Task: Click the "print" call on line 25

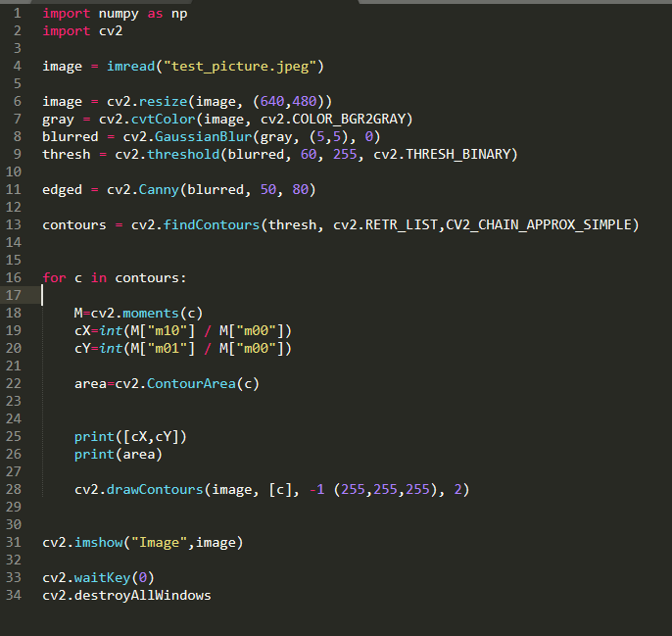Action: coord(94,437)
